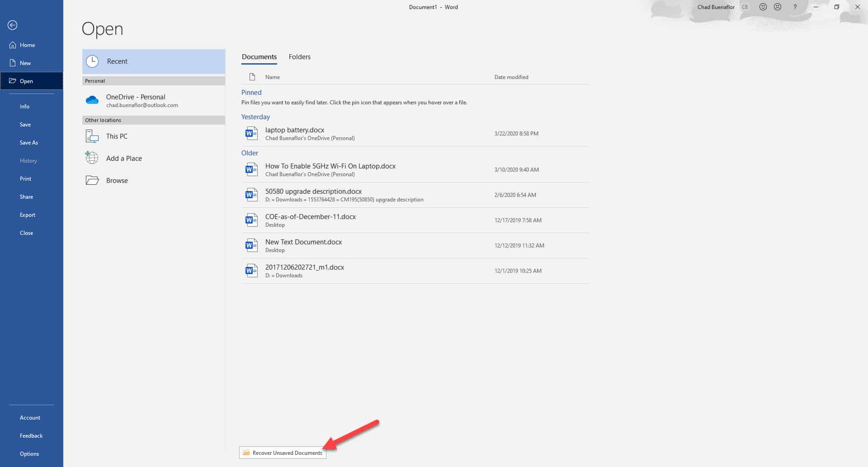Select the Recent location

click(x=154, y=61)
